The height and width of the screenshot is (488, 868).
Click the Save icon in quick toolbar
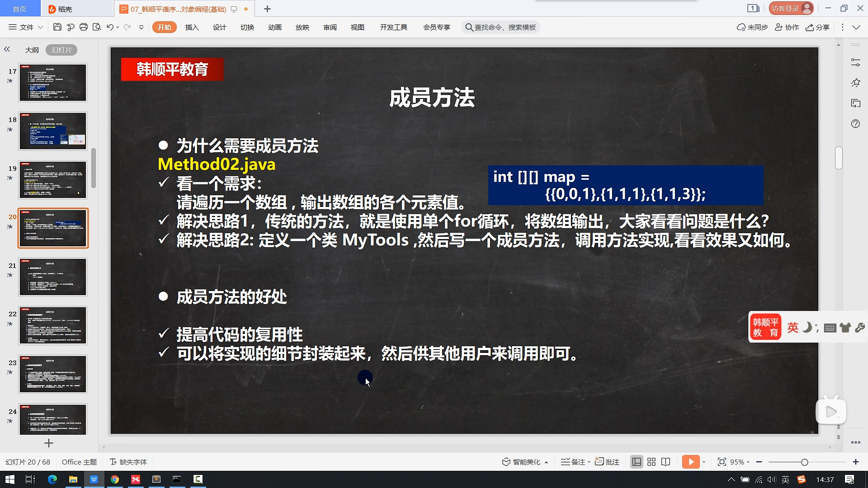(57, 27)
